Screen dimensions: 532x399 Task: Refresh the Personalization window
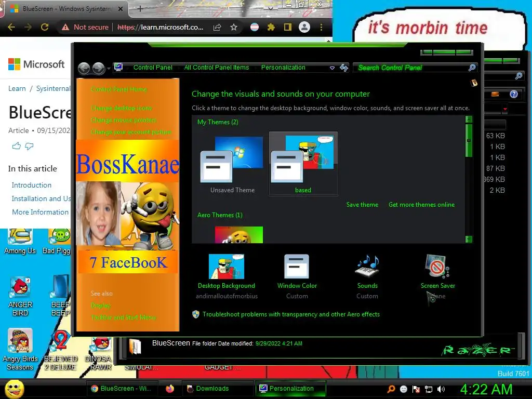344,68
